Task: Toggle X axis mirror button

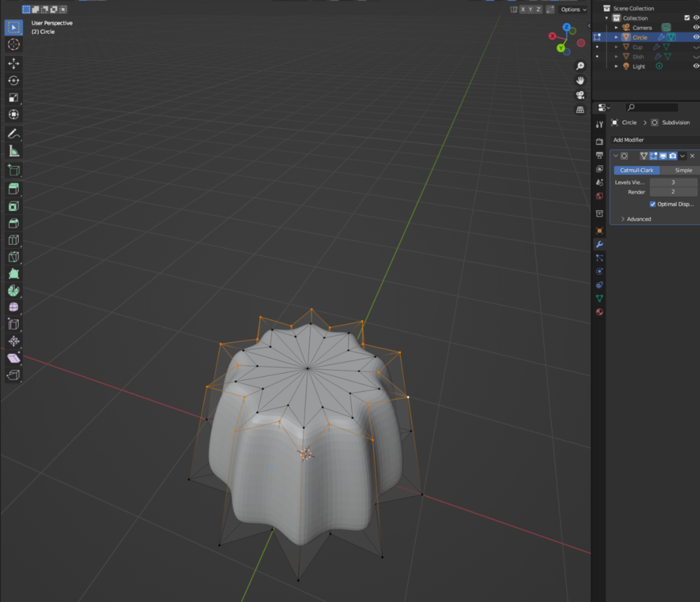Action: click(523, 9)
